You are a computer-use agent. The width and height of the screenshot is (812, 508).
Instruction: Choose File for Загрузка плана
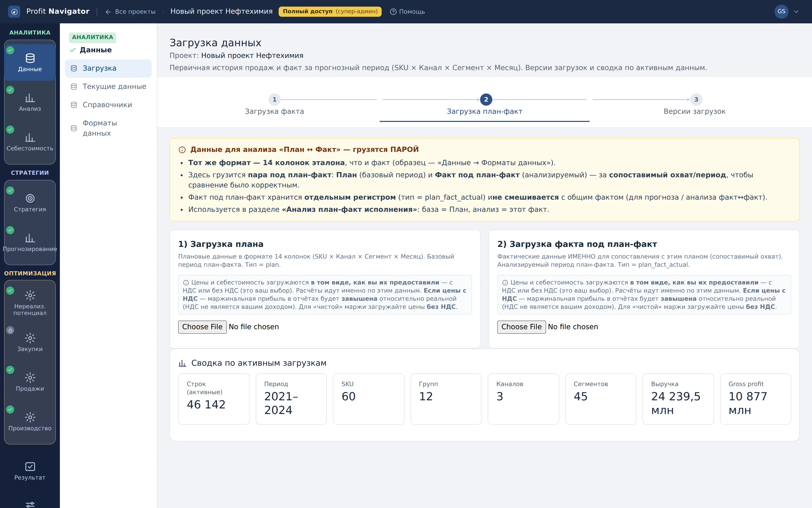coord(202,327)
